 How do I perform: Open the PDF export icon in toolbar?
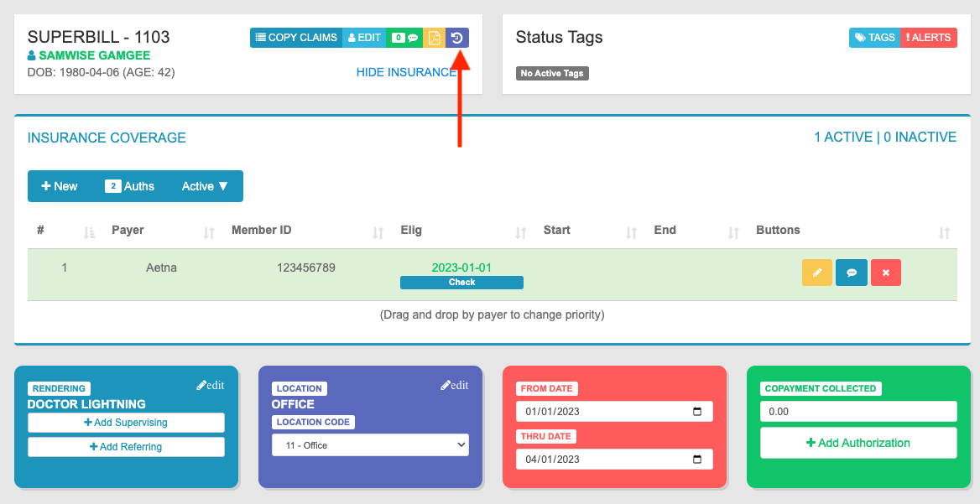[x=434, y=37]
